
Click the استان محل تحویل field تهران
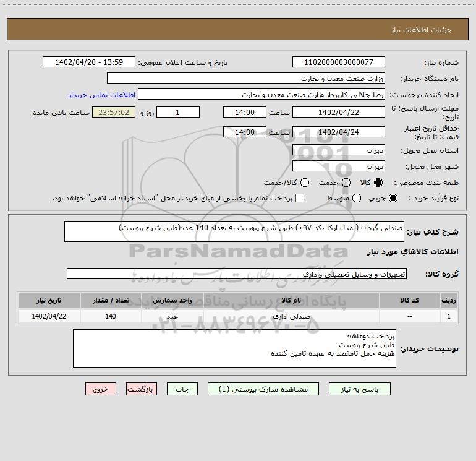click(x=339, y=150)
